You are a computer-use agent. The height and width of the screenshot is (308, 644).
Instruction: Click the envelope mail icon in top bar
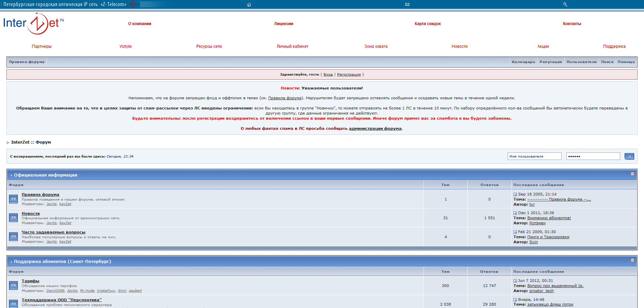pyautogui.click(x=407, y=4)
